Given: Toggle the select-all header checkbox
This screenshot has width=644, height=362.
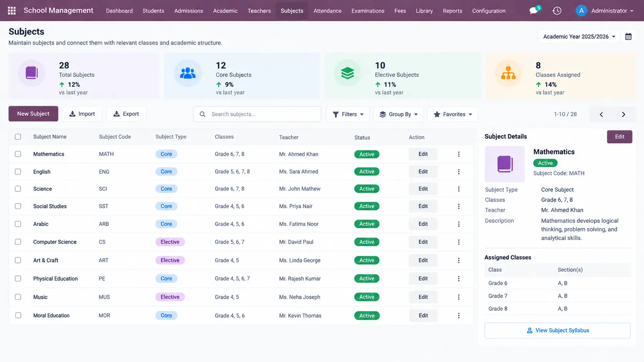Looking at the screenshot, I should [x=18, y=137].
